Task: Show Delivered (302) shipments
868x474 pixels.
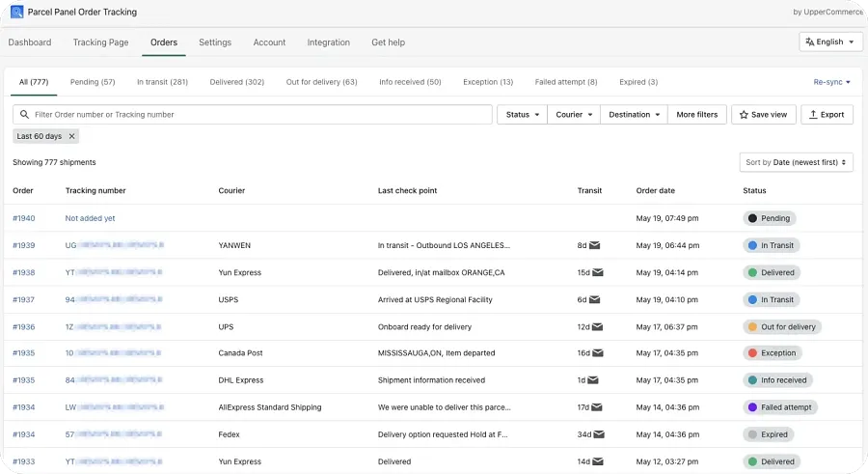Action: point(237,82)
